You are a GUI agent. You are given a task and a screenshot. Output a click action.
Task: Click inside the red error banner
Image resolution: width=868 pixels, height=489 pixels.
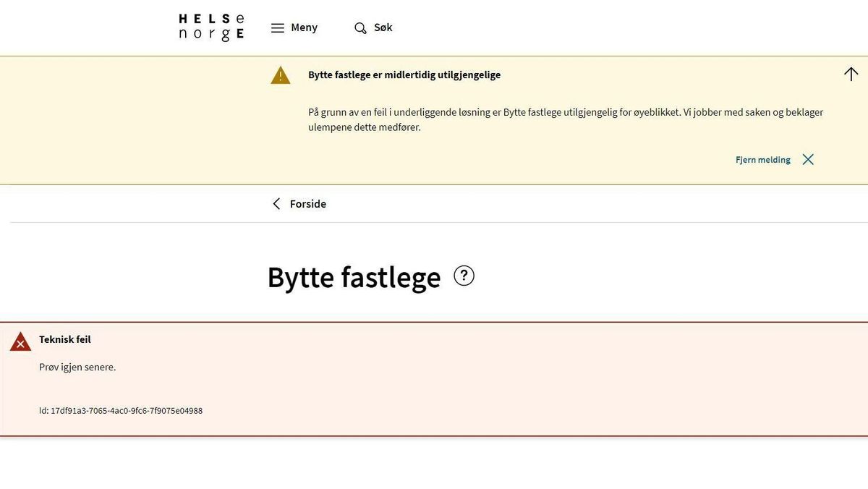[434, 380]
